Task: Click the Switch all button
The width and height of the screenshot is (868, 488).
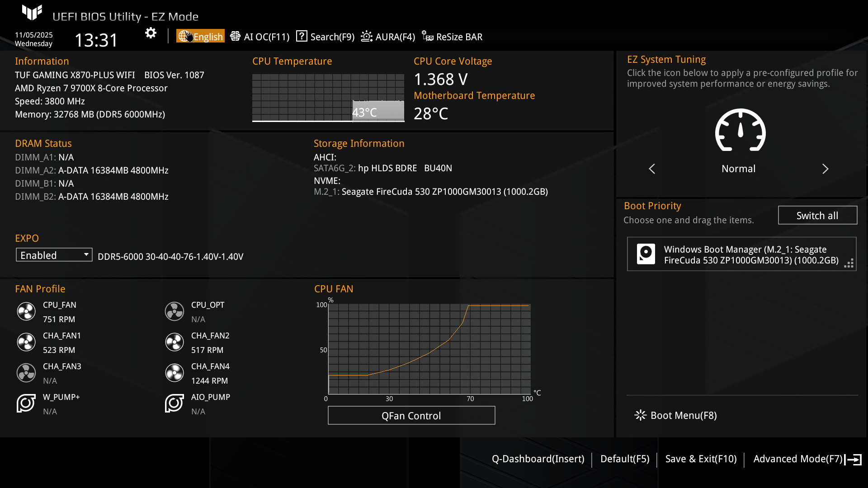Action: point(817,216)
